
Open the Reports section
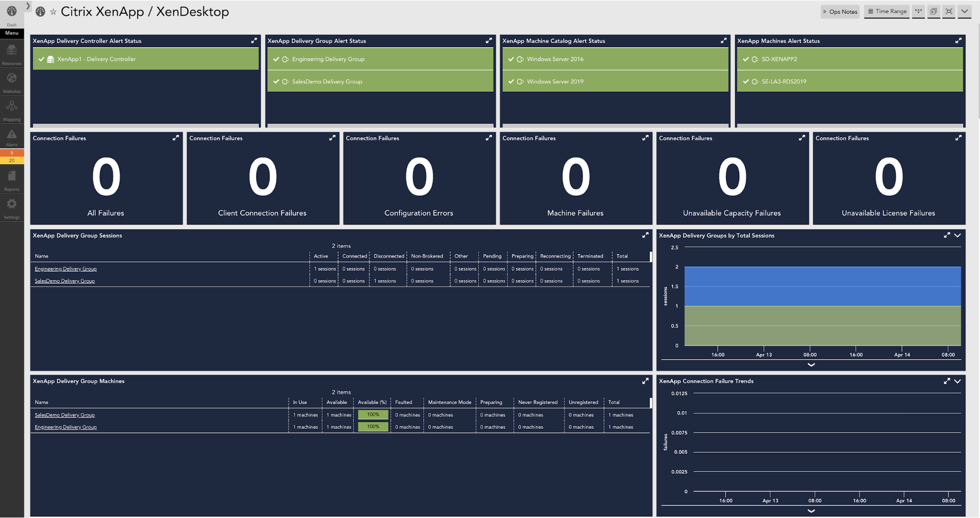(x=12, y=180)
